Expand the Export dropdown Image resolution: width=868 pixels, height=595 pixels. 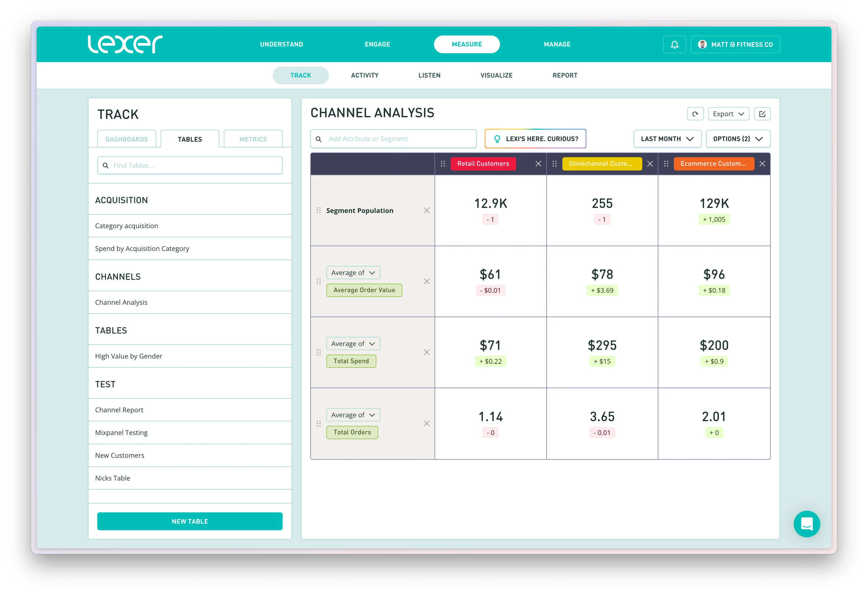tap(728, 114)
